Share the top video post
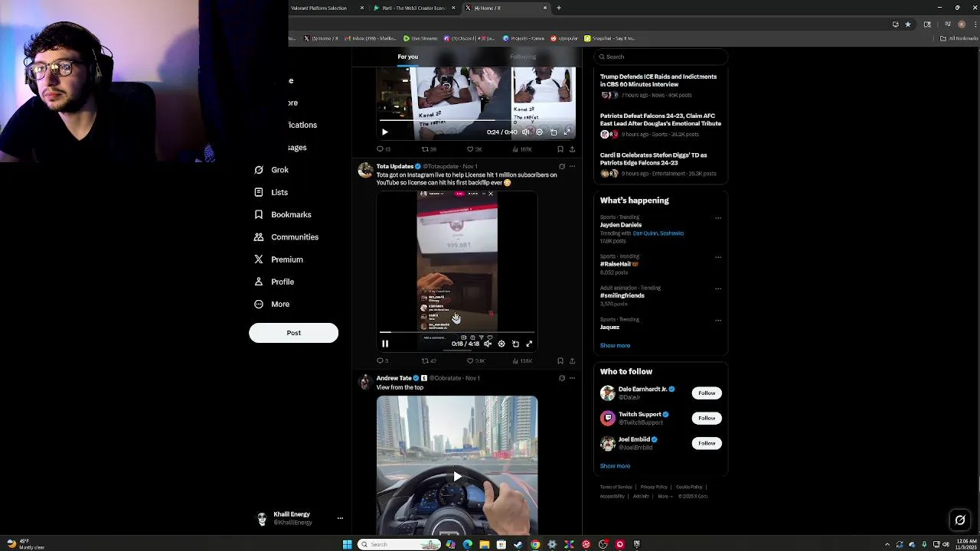This screenshot has width=980, height=551. [572, 149]
